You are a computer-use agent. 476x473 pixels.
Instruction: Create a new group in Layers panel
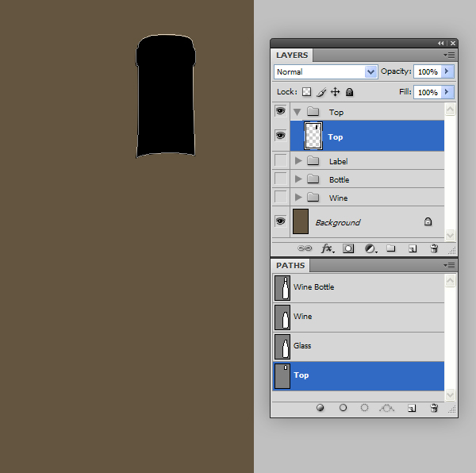pos(390,248)
